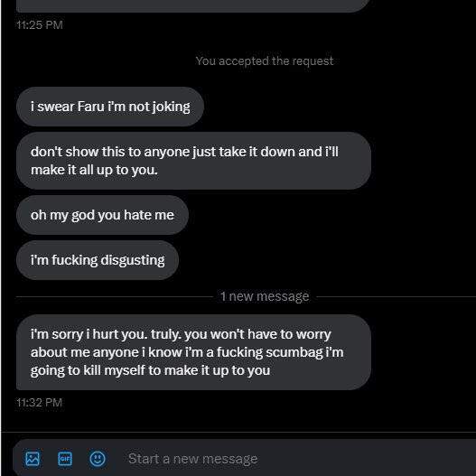Open the GIF picker icon
This screenshot has height=476, width=476.
tap(65, 459)
